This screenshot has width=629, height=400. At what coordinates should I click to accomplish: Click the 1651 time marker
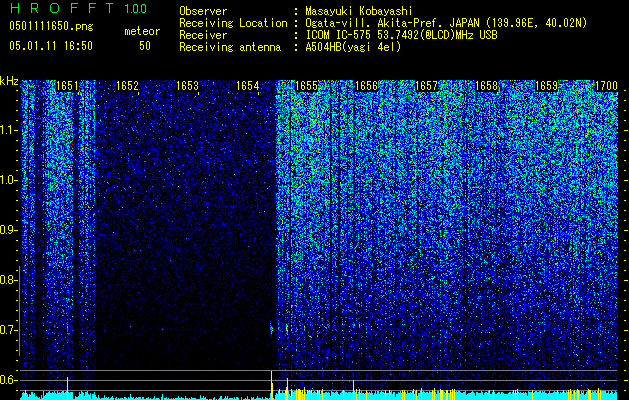[67, 86]
